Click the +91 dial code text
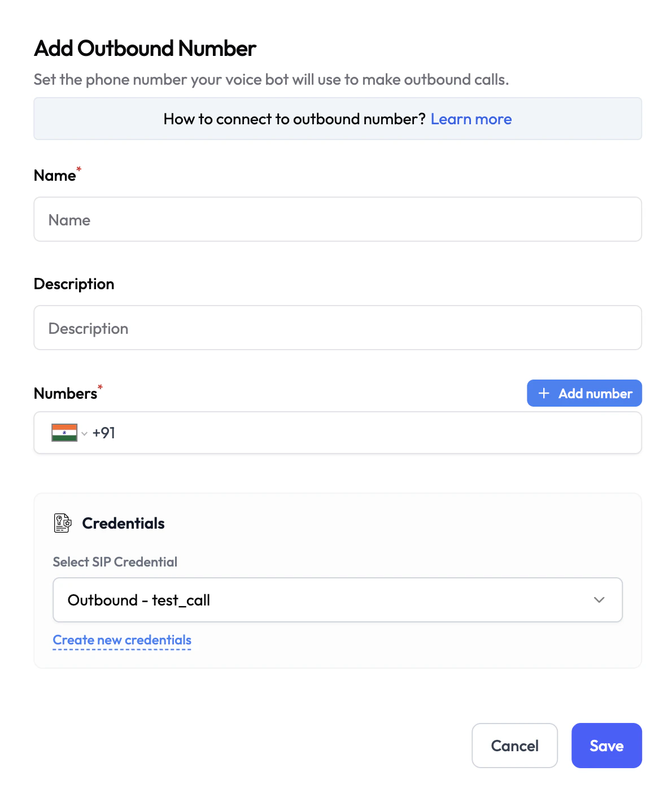672x793 pixels. (104, 433)
